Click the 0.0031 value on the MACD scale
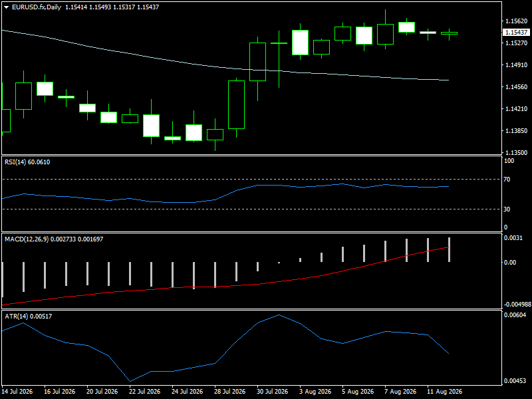 [513, 238]
